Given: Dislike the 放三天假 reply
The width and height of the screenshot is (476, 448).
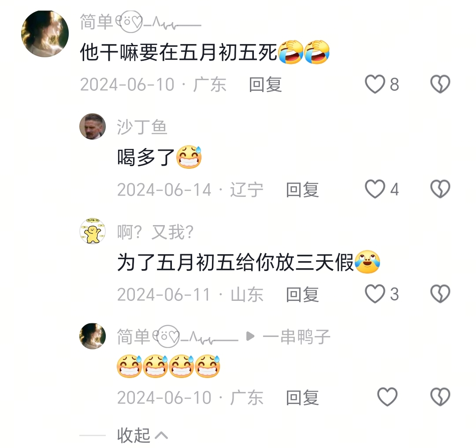Looking at the screenshot, I should point(440,294).
